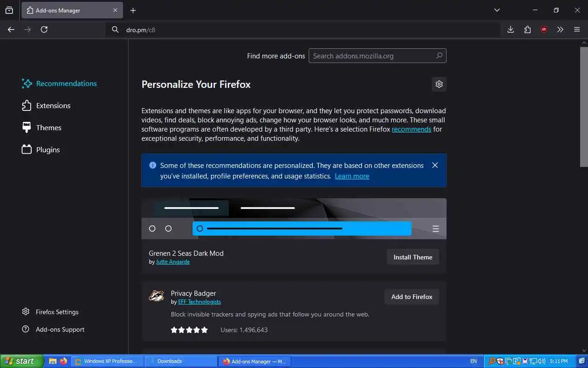
Task: Open Firefox Settings from the sidebar
Action: click(51, 312)
